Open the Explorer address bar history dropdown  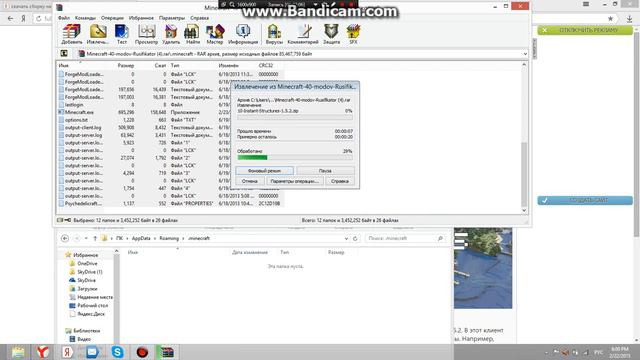pos(347,238)
